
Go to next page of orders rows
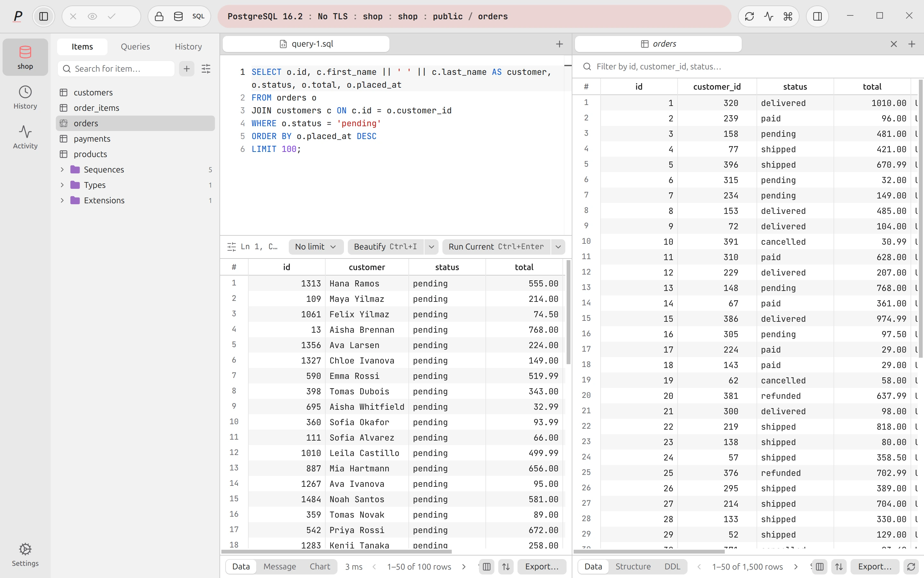(796, 566)
